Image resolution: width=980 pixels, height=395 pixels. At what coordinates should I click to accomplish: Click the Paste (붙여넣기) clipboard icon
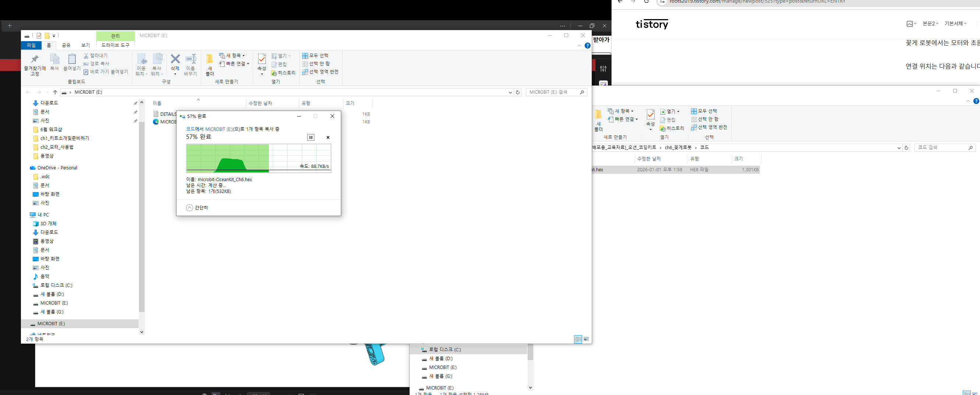[x=71, y=62]
